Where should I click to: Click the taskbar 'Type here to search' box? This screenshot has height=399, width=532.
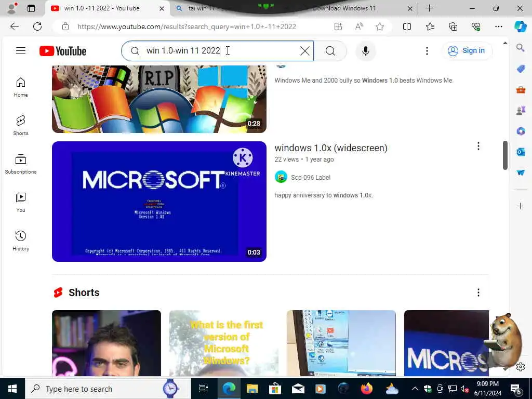pos(108,389)
